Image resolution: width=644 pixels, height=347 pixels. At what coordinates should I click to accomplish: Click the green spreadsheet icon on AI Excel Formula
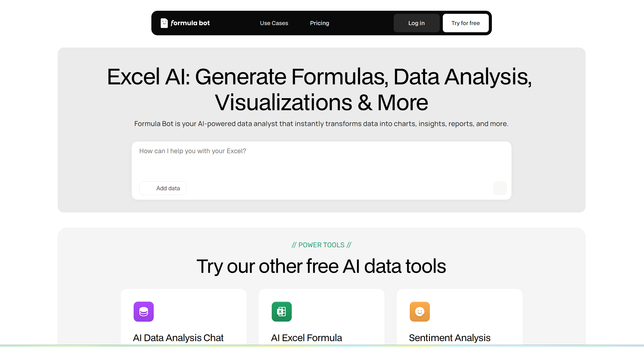tap(281, 311)
